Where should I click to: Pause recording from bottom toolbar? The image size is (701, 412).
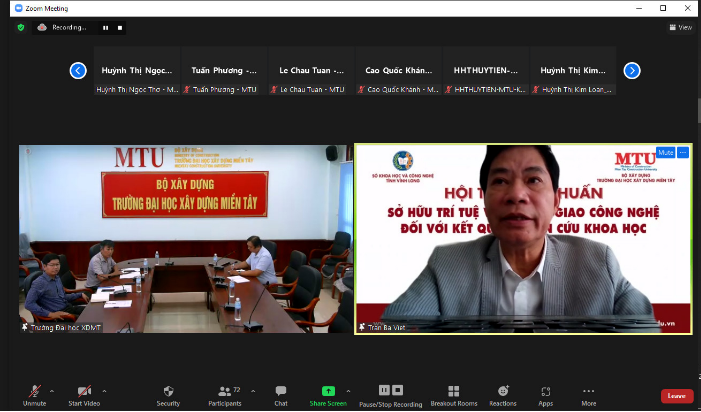pos(384,390)
